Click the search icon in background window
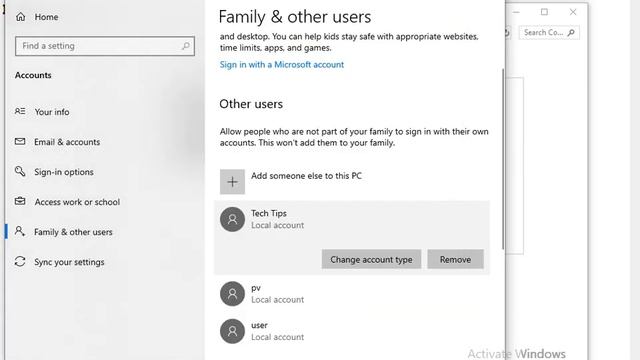The height and width of the screenshot is (360, 640). coord(571,32)
